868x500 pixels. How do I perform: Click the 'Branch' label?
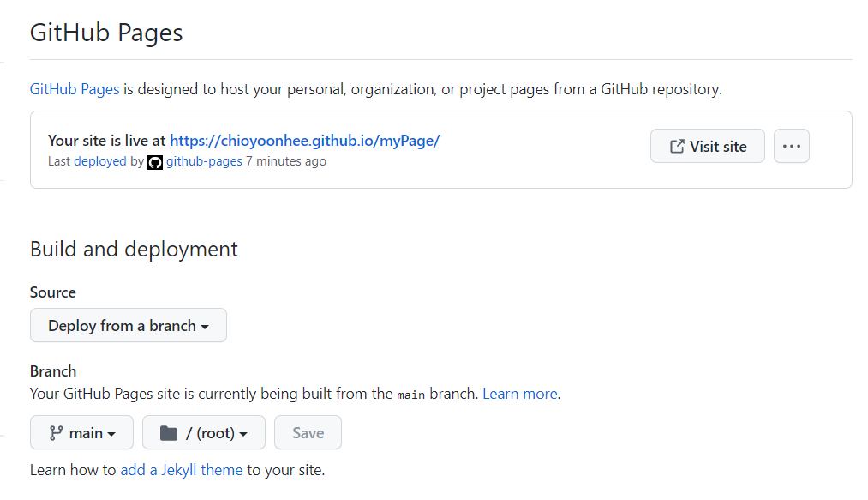coord(53,370)
